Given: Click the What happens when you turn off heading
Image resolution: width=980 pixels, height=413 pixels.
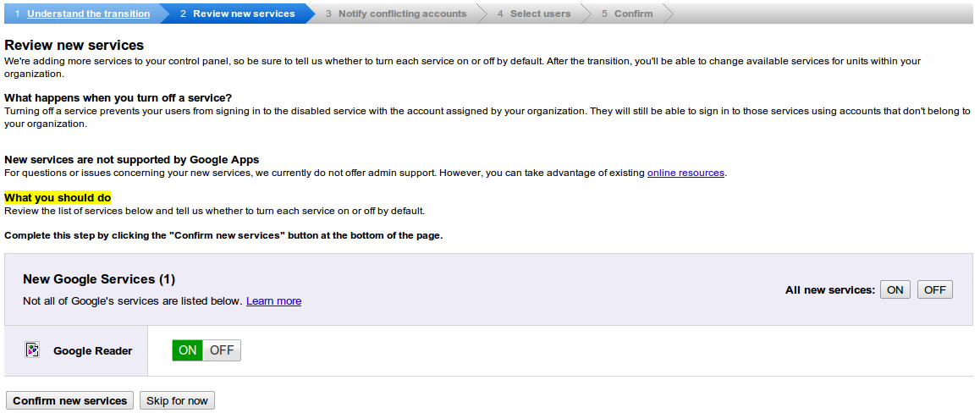Looking at the screenshot, I should (118, 98).
